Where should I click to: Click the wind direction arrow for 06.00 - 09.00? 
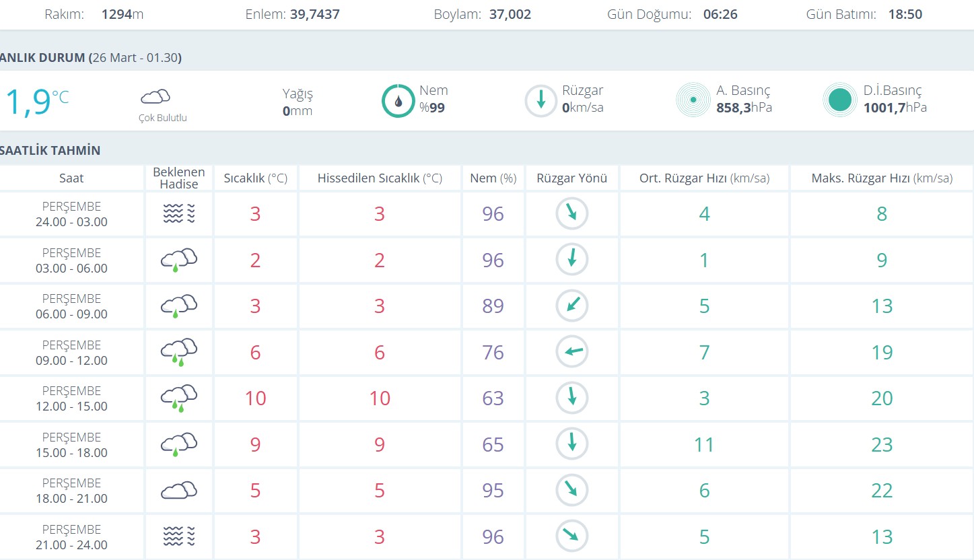click(x=572, y=306)
